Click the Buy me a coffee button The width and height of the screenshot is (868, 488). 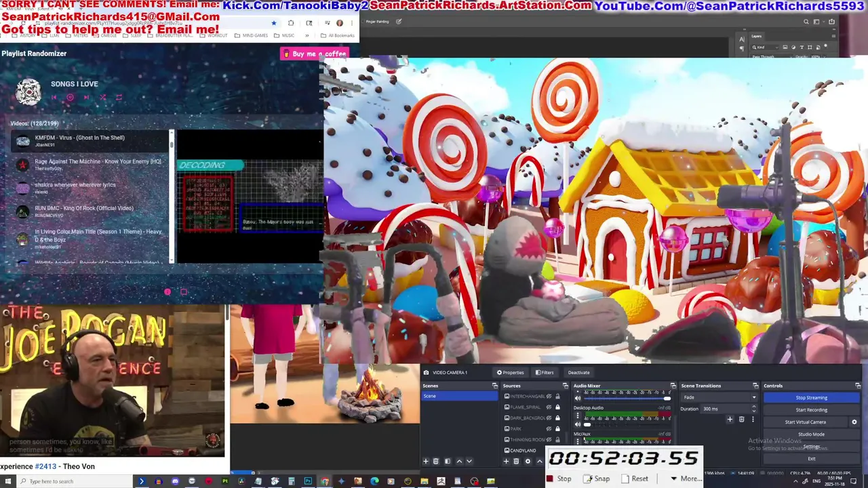(315, 54)
